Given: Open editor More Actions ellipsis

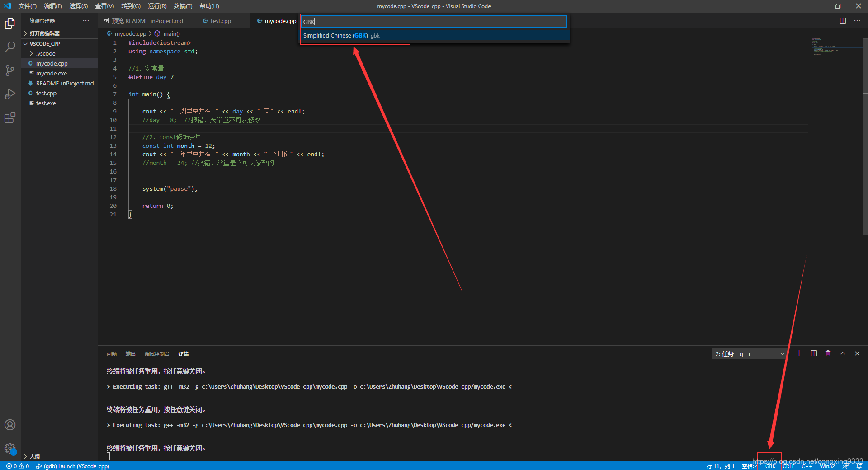Looking at the screenshot, I should click(x=857, y=21).
